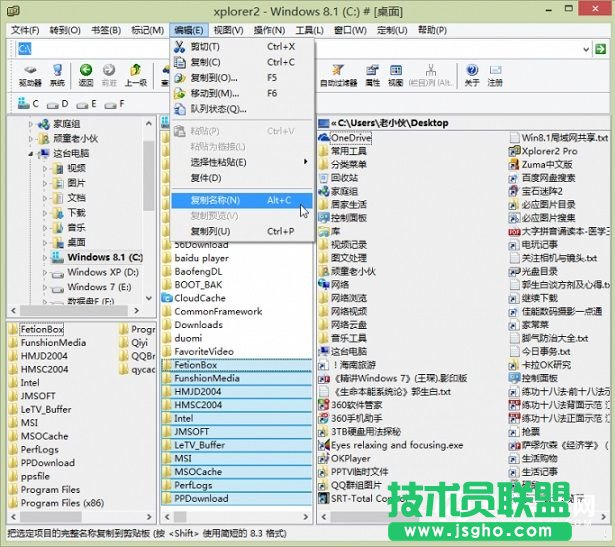Expand the Windows 7 (E:) tree node

click(44, 287)
